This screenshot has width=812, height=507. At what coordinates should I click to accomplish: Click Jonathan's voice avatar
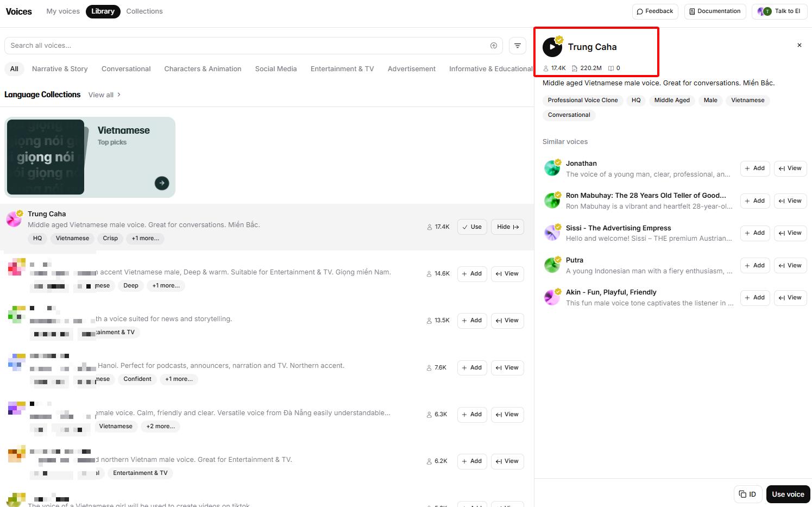(552, 168)
